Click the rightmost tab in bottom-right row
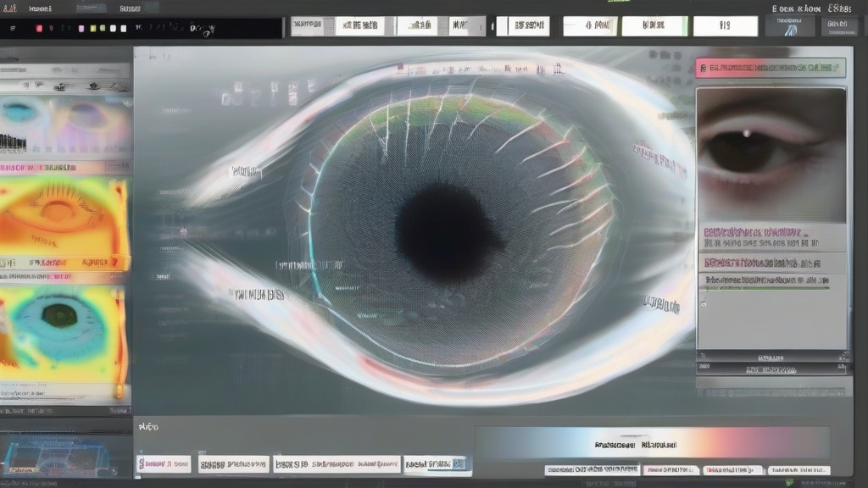This screenshot has width=868, height=488. coord(798,470)
